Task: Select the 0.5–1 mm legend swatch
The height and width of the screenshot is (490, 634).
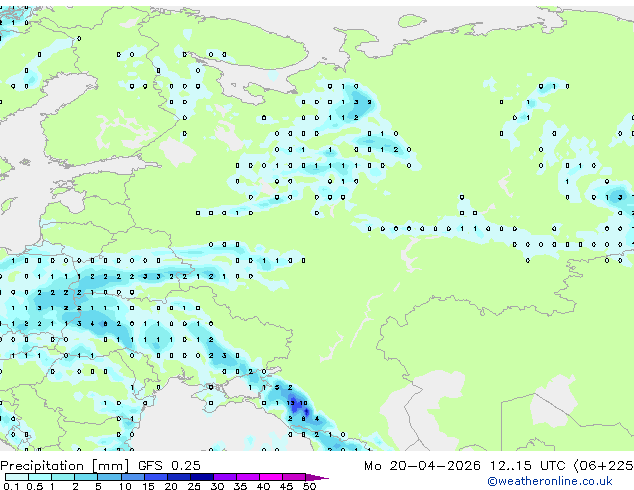Action: [x=40, y=477]
